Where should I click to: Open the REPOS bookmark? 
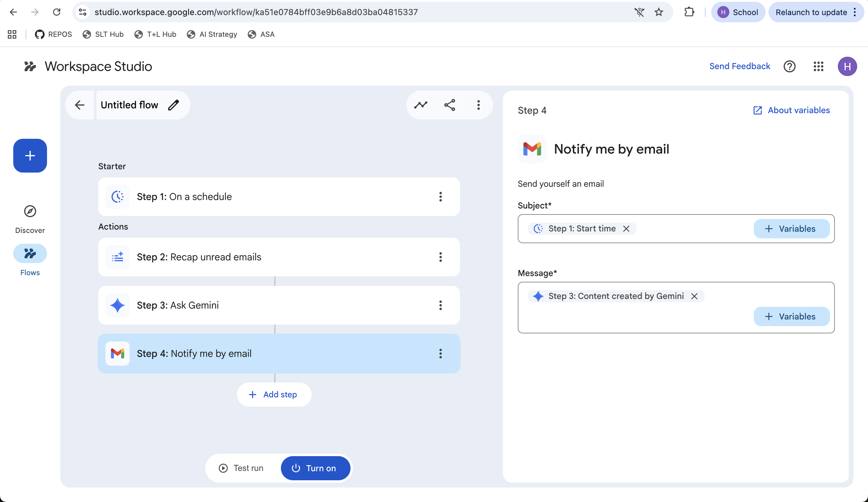(53, 34)
